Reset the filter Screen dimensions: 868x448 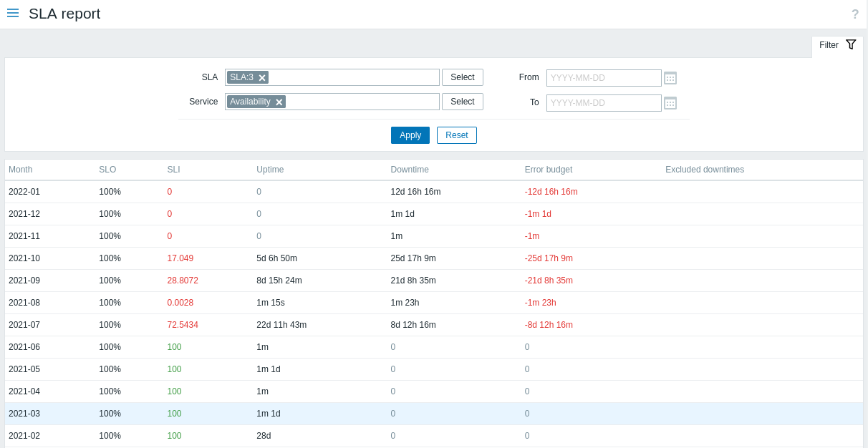(x=457, y=135)
